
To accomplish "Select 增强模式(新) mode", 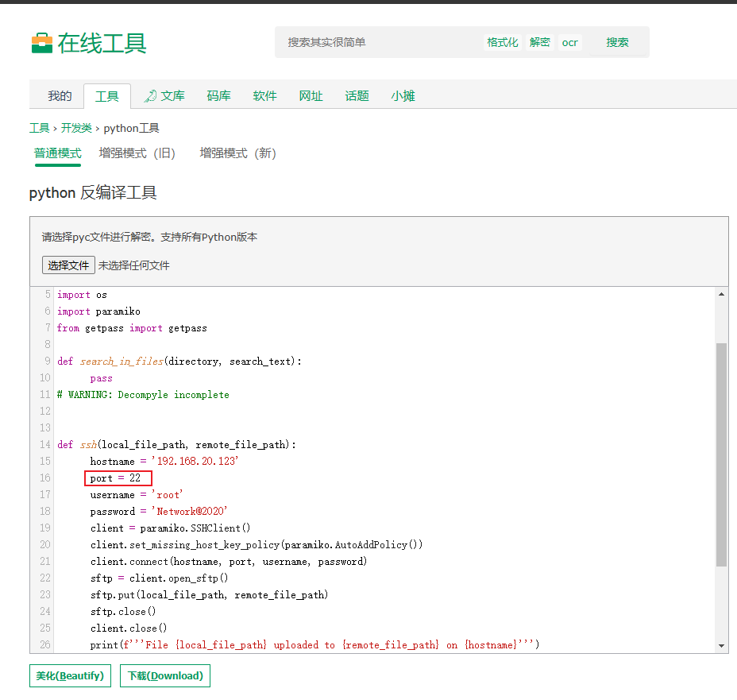I will [x=238, y=153].
